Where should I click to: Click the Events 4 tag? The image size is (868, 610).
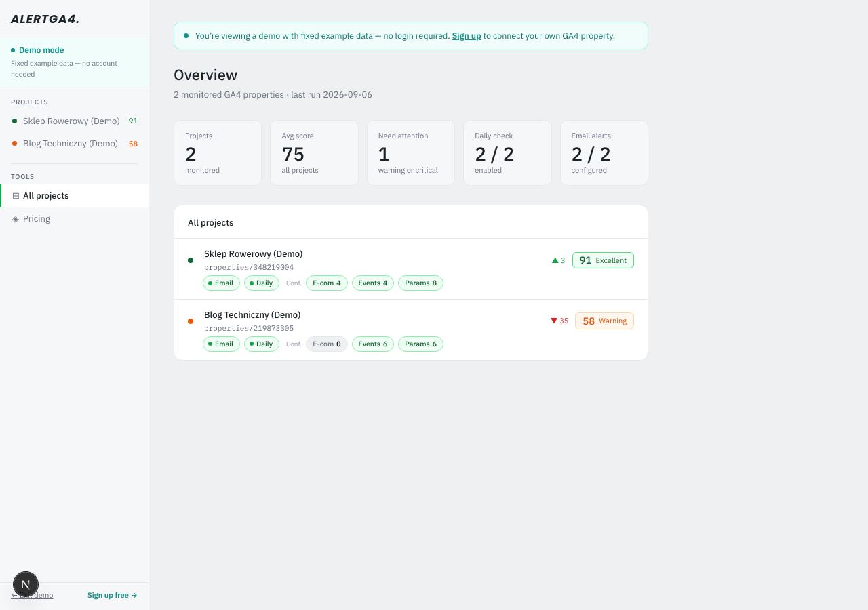coord(373,283)
